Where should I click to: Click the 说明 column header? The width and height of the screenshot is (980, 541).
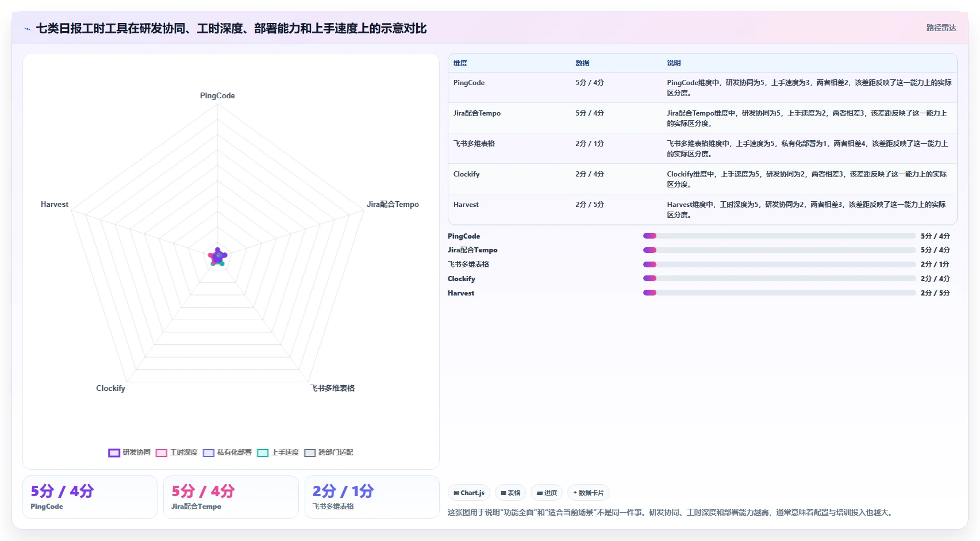[x=674, y=63]
